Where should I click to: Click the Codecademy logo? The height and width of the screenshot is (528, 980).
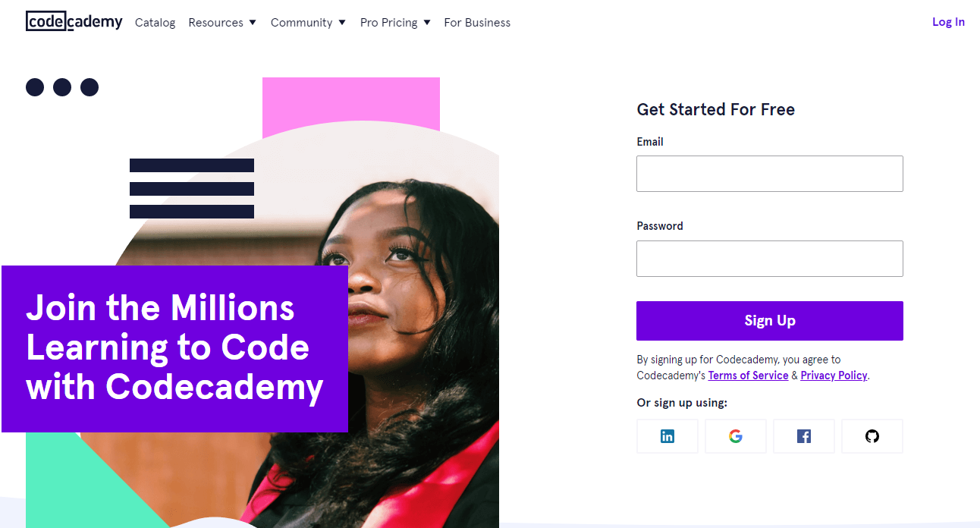coord(74,22)
